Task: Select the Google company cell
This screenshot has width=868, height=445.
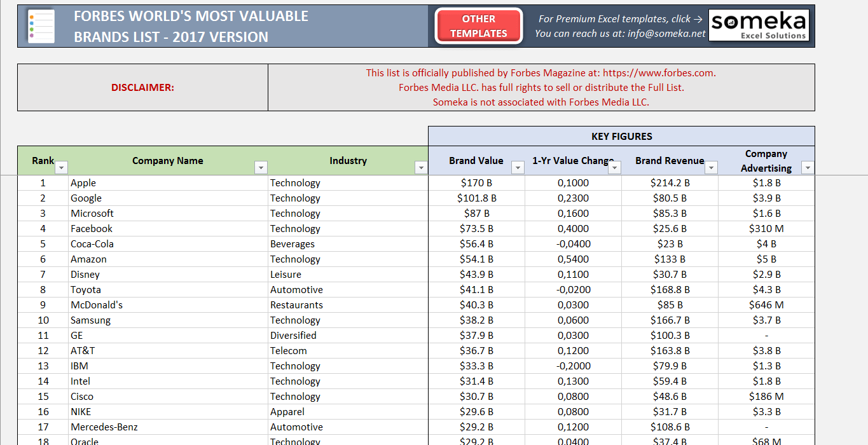Action: tap(168, 198)
